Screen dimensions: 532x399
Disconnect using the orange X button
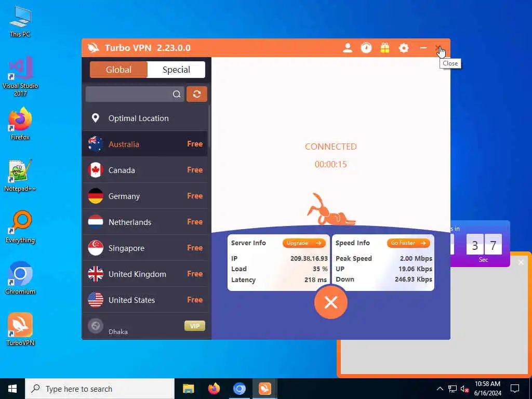tap(331, 302)
